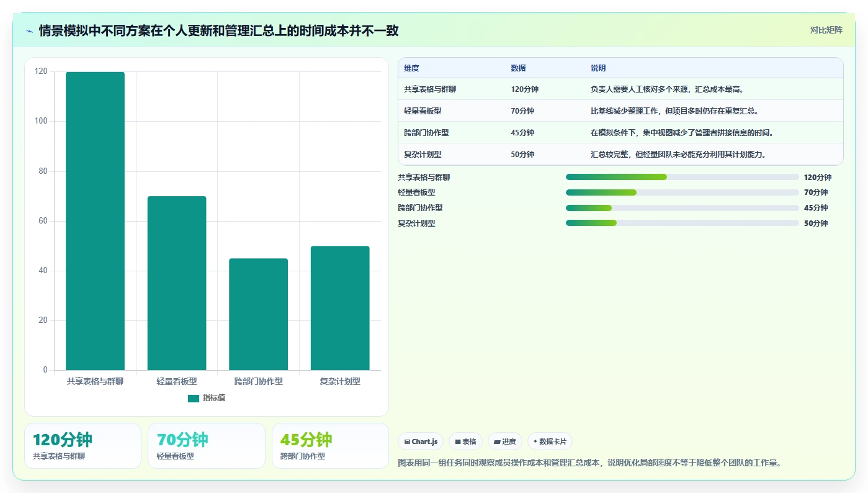Toggle the 指标值 legend item under the chart

pos(207,398)
